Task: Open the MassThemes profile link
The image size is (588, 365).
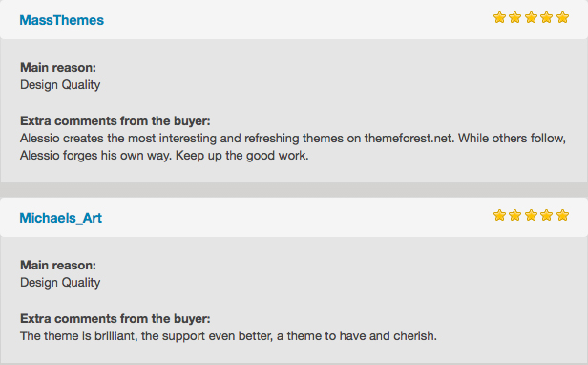Action: pyautogui.click(x=61, y=20)
